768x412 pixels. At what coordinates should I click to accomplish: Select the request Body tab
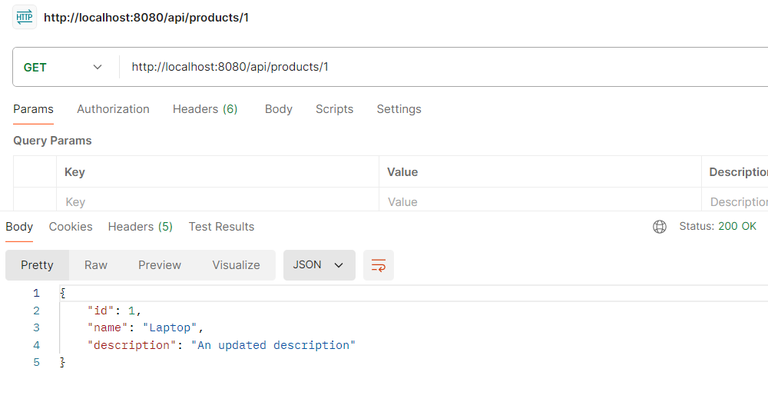[278, 109]
